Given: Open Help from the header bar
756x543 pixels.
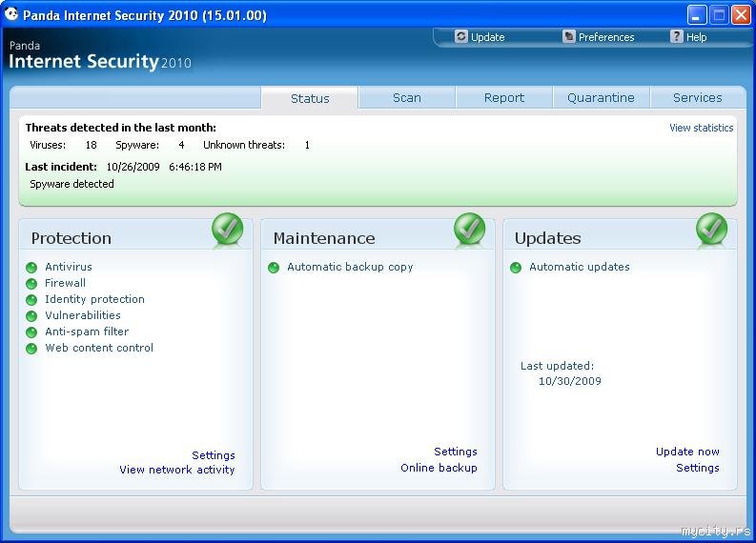Looking at the screenshot, I should coord(696,37).
